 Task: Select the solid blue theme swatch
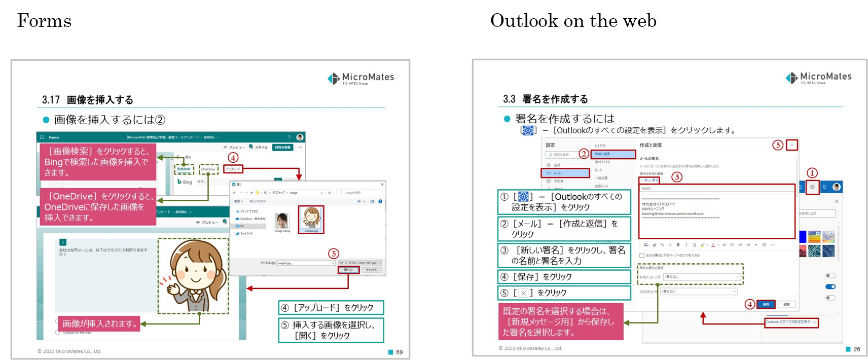pyautogui.click(x=803, y=236)
